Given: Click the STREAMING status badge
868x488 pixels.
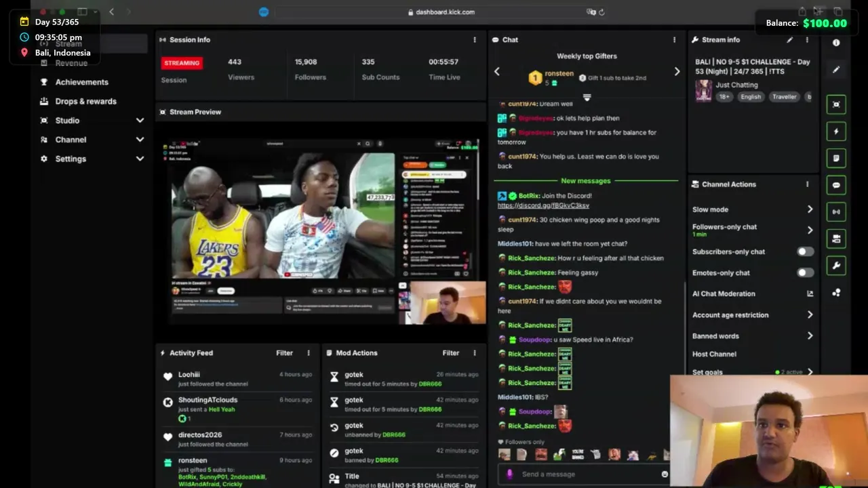Looking at the screenshot, I should (182, 63).
